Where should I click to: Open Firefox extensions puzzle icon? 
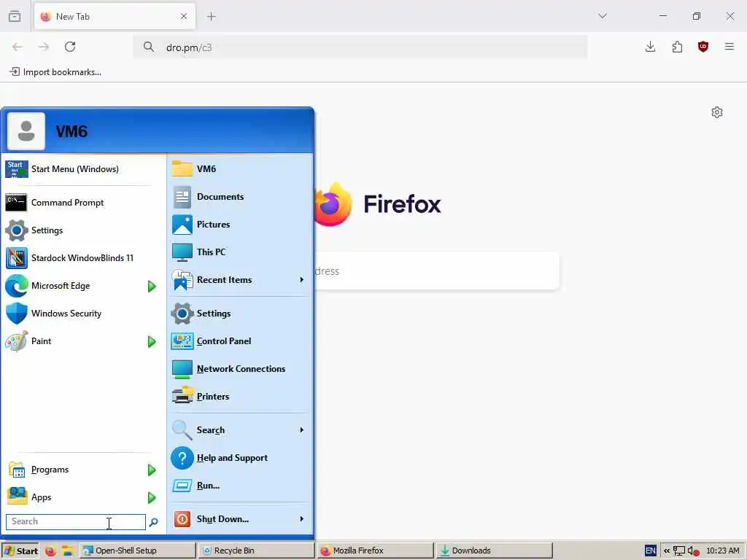(x=677, y=47)
